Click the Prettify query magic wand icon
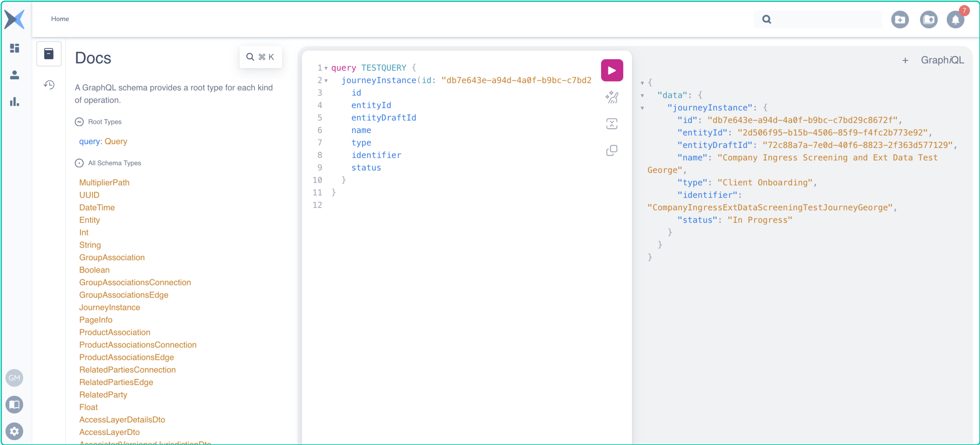This screenshot has width=980, height=445. point(611,97)
